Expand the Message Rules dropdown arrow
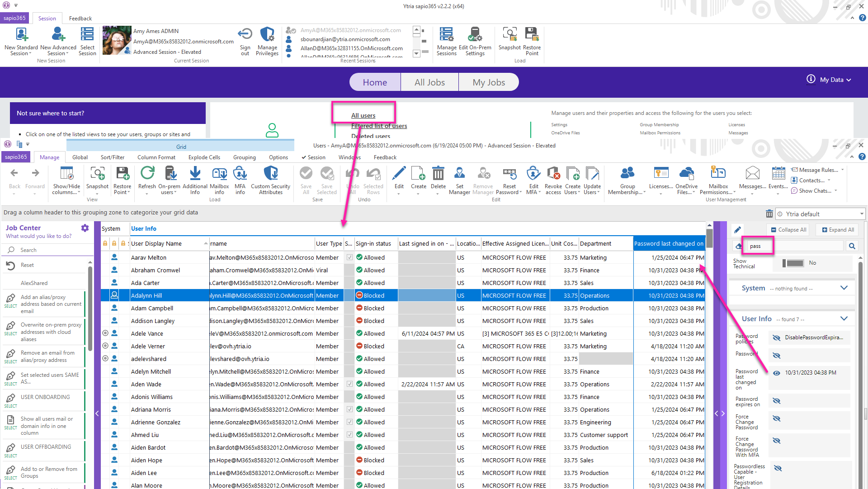Image resolution: width=868 pixels, height=489 pixels. [842, 170]
